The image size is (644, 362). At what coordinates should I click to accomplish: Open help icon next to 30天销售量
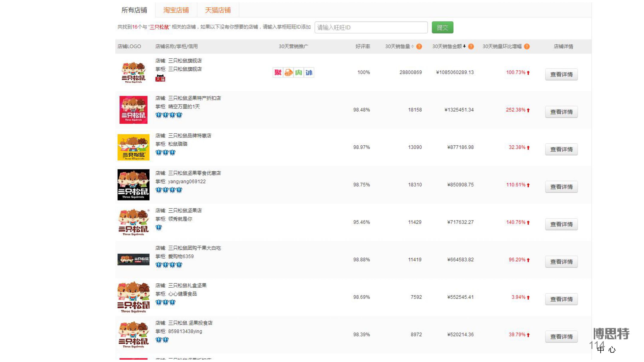(x=419, y=47)
